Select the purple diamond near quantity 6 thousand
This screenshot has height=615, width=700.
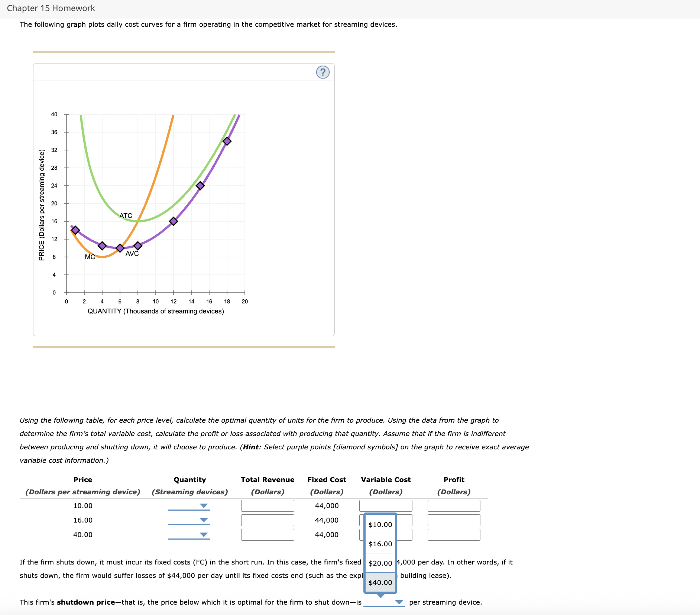[120, 248]
